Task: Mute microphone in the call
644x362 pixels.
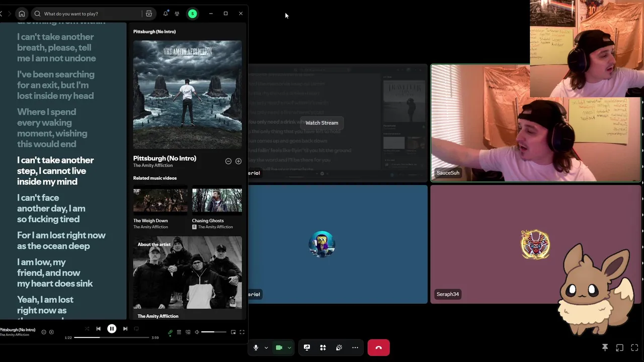Action: (x=256, y=347)
